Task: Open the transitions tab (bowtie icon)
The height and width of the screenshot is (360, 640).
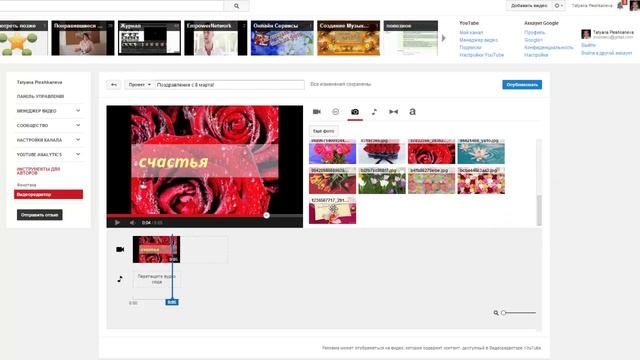Action: (393, 111)
